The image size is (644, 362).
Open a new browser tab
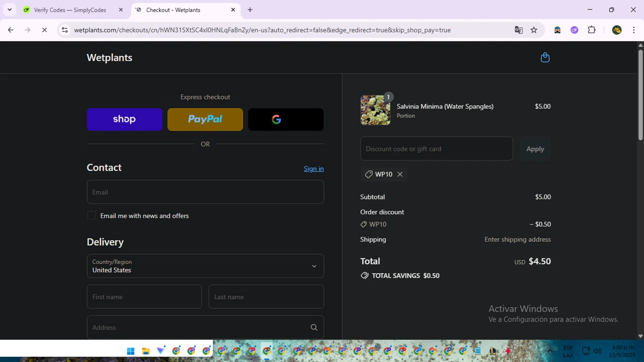click(250, 10)
